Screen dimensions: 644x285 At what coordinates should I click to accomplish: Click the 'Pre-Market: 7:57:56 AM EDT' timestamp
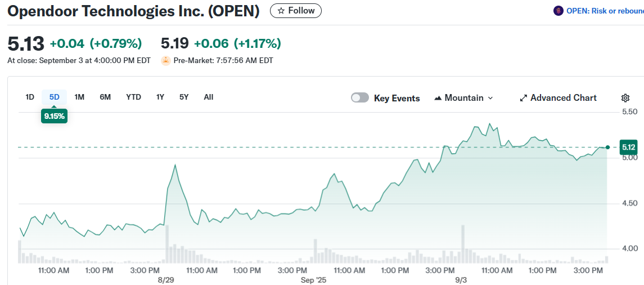tap(223, 60)
